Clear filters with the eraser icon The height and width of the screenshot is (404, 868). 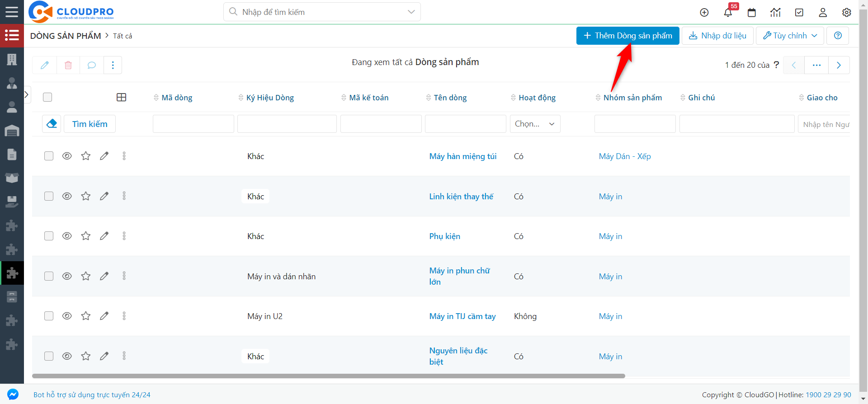pos(52,123)
